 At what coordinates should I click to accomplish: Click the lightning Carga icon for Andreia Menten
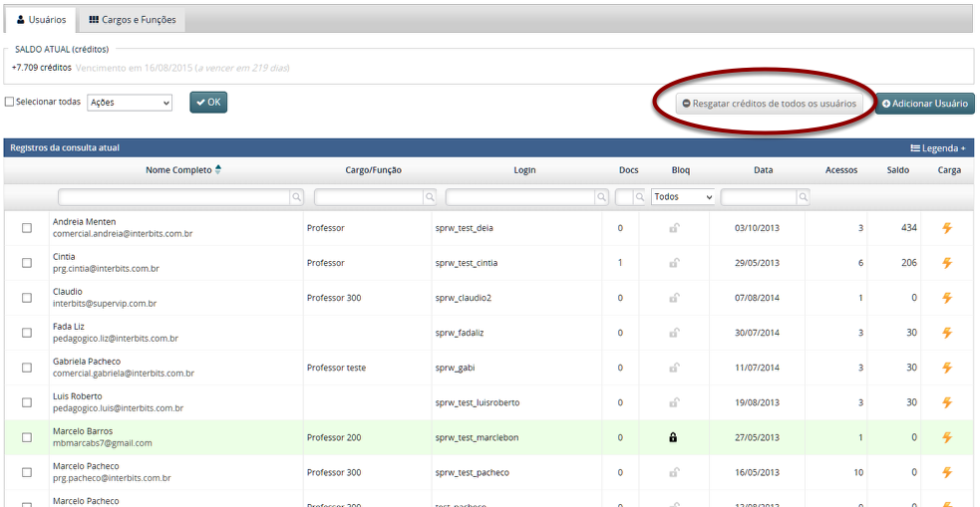[x=946, y=228]
